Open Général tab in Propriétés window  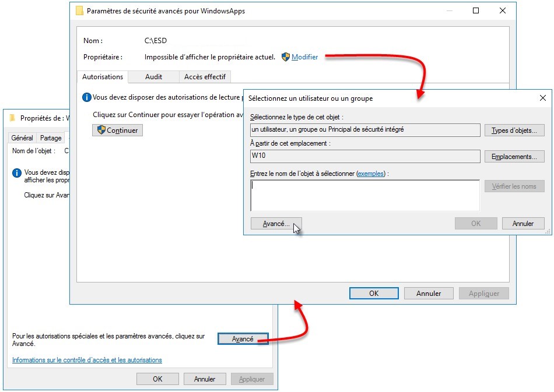(x=22, y=138)
